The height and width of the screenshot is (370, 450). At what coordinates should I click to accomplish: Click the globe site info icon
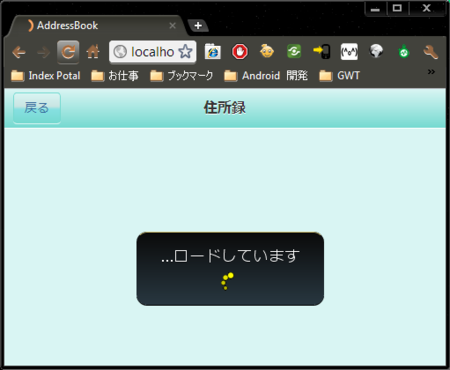(x=120, y=52)
